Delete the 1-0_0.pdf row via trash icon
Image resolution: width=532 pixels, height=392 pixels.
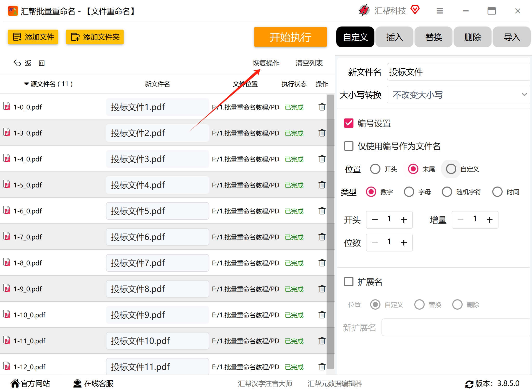click(x=322, y=107)
